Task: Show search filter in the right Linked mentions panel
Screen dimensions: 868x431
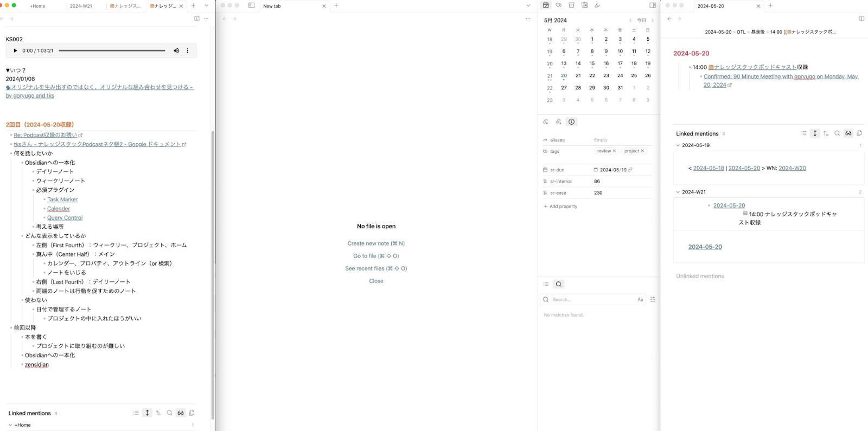Action: coord(837,133)
